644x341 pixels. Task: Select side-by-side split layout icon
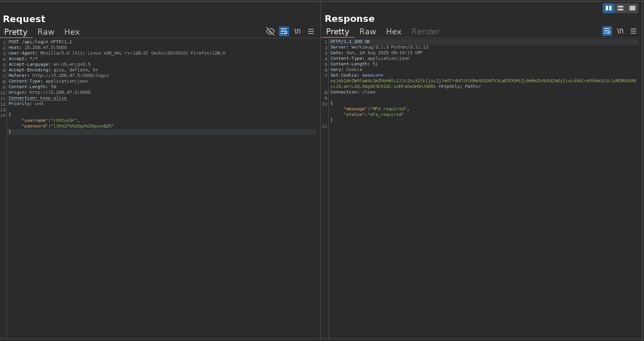608,8
